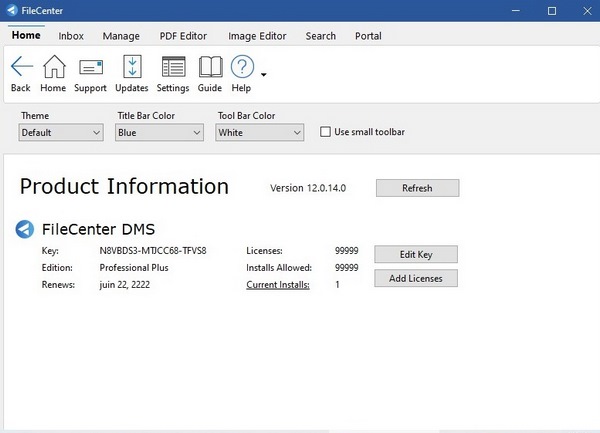The image size is (600, 433).
Task: Switch to the Inbox tab
Action: point(71,36)
